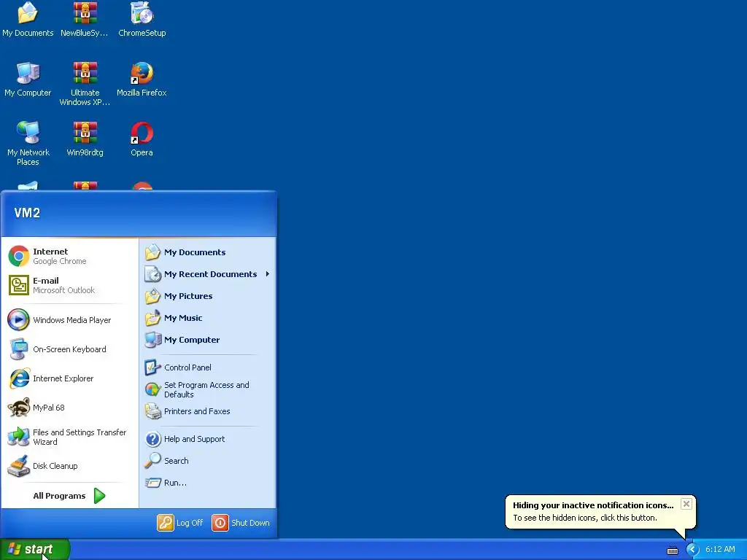Open the Run dialog icon
This screenshot has height=560, width=747.
(153, 483)
